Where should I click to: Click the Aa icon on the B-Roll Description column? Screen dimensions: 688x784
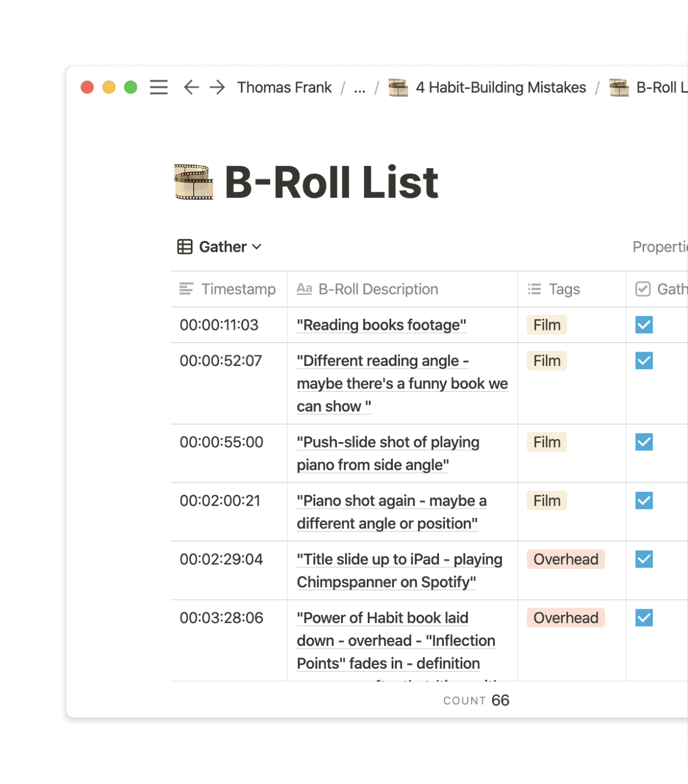point(305,289)
